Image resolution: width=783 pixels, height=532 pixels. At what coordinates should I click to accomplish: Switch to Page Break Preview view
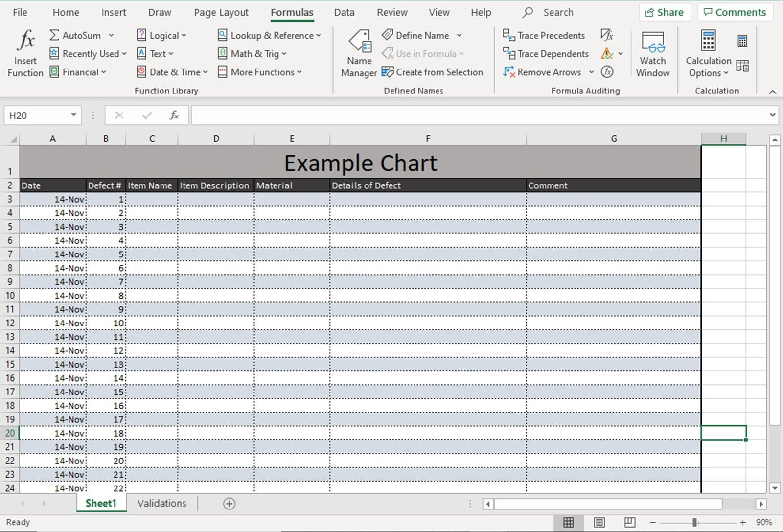[629, 522]
